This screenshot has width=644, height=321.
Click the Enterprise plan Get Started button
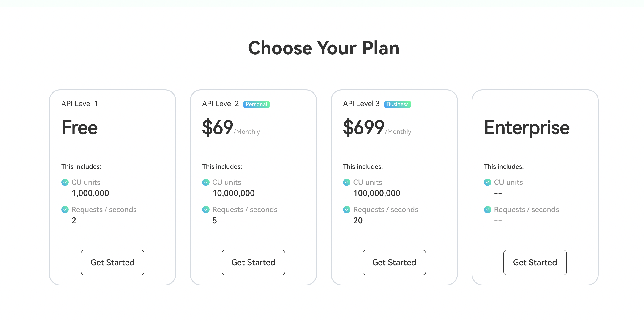(535, 262)
